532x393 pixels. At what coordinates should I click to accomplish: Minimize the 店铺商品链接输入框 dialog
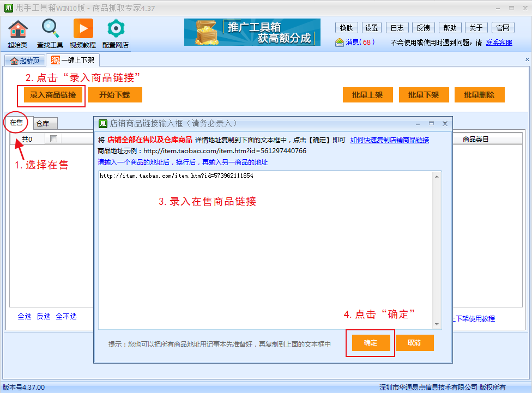[418, 124]
